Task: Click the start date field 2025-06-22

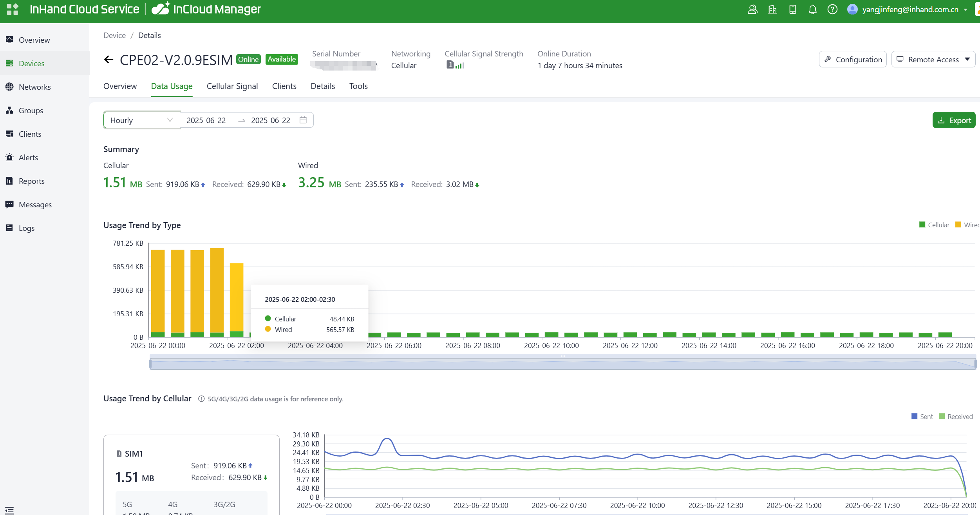Action: [x=206, y=120]
